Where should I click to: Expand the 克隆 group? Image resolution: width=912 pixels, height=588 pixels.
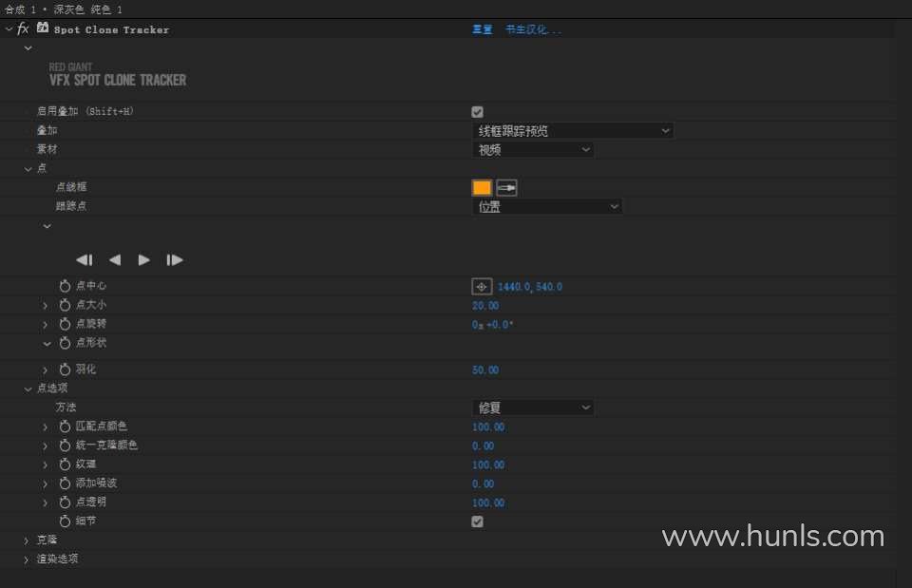point(27,541)
